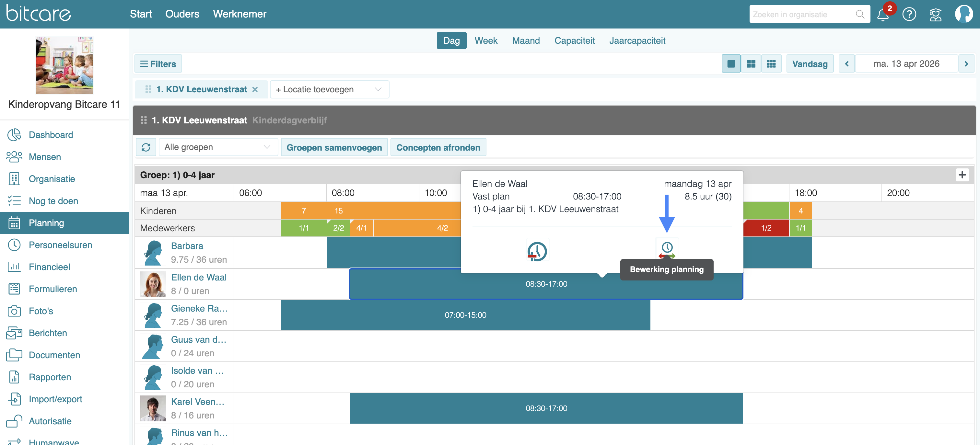Open Personeelsuren in the sidebar
This screenshot has height=445, width=980.
click(x=60, y=245)
